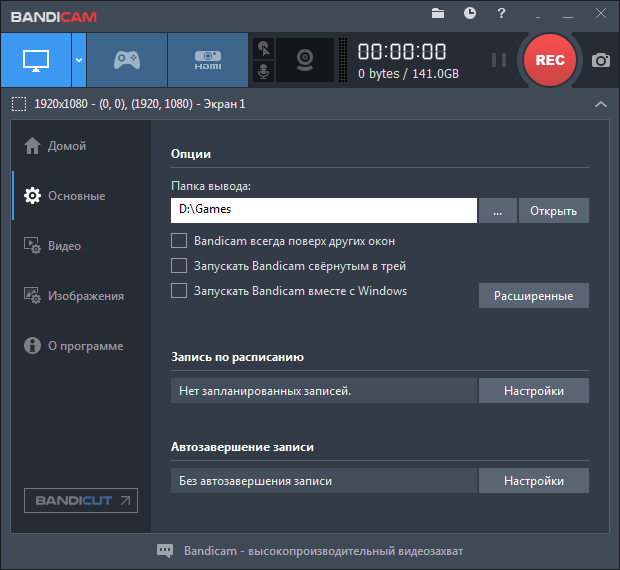The image size is (620, 570).
Task: Select screen recording mode icon
Action: (x=35, y=60)
